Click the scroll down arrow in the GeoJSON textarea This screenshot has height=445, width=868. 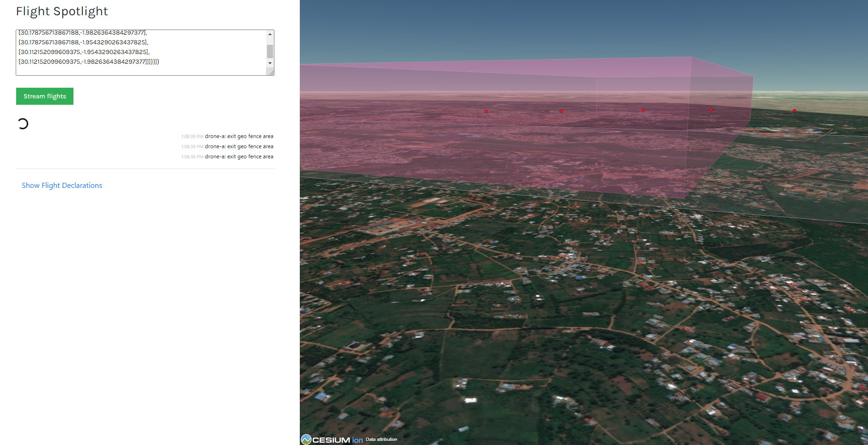click(x=270, y=63)
